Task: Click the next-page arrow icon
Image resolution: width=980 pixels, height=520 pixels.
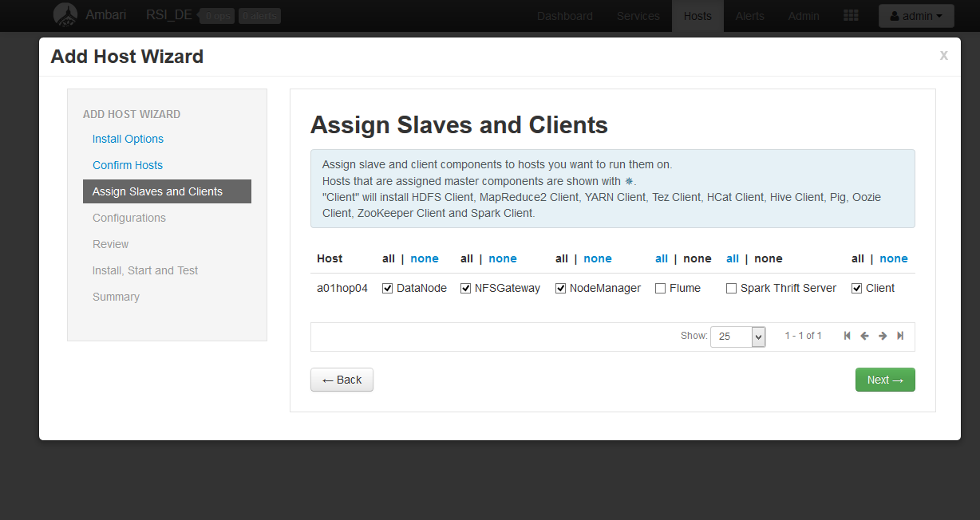Action: [883, 336]
